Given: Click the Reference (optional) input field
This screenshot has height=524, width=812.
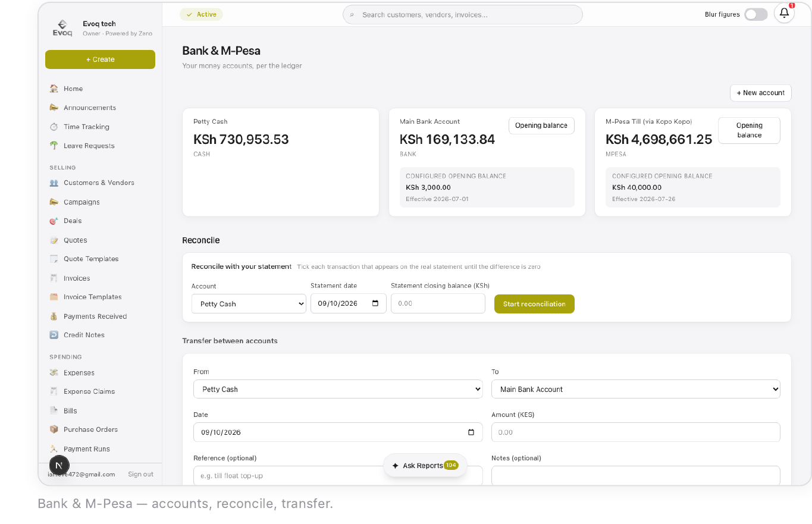Looking at the screenshot, I should 338,475.
